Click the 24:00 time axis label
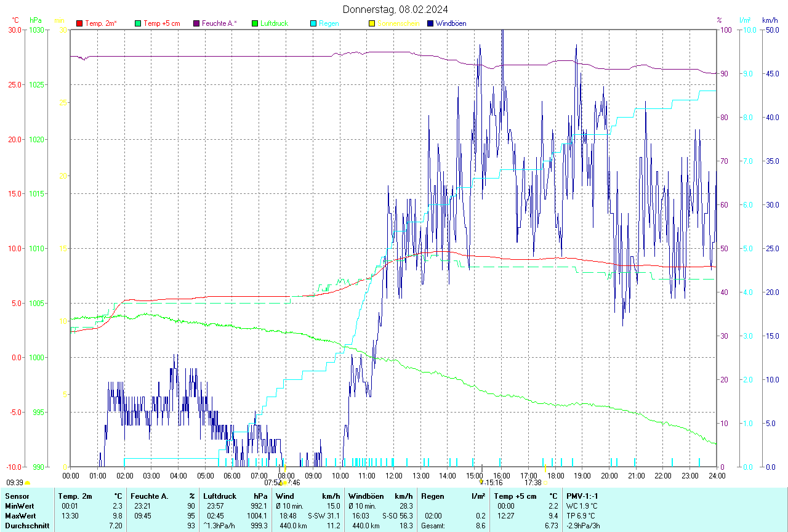Screen dimensions: 788x532 pyautogui.click(x=717, y=475)
